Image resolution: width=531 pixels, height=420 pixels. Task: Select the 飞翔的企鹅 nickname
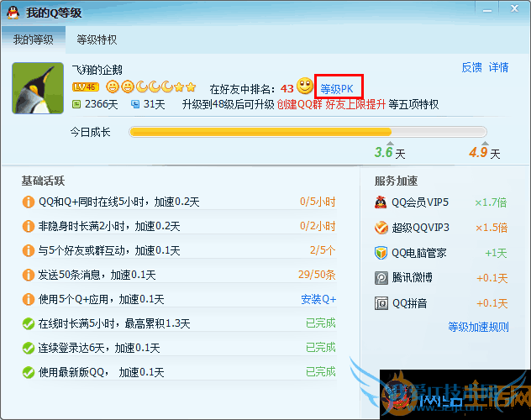click(97, 70)
